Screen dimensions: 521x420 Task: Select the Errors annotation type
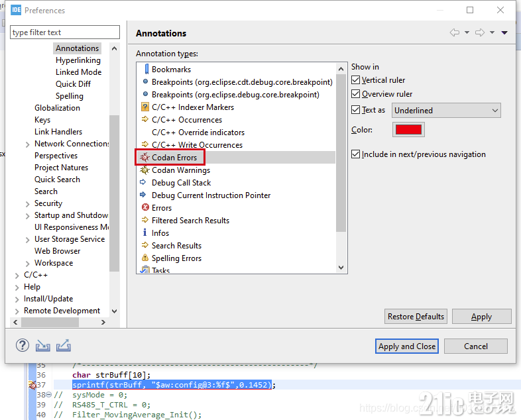coord(236,208)
